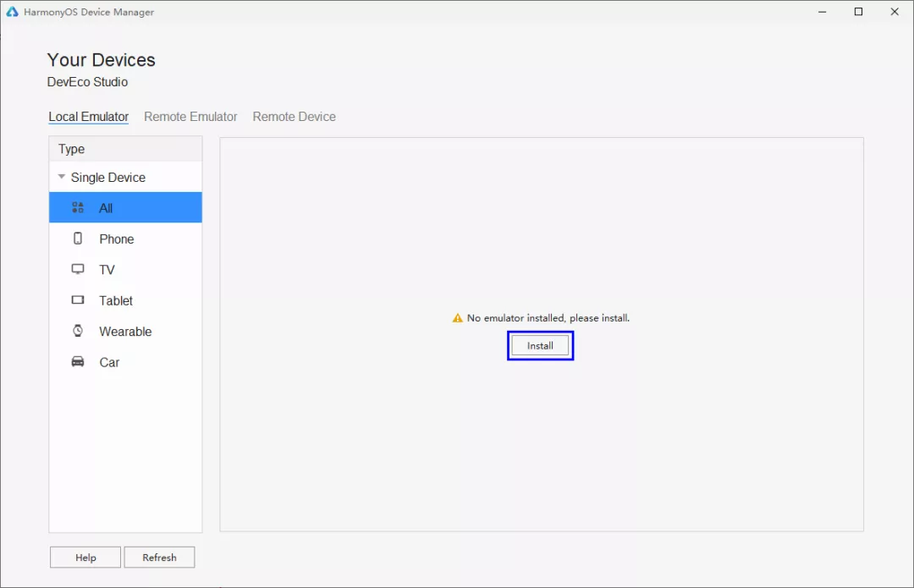Click the Wearable watch icon
Image resolution: width=914 pixels, height=588 pixels.
[x=78, y=331]
